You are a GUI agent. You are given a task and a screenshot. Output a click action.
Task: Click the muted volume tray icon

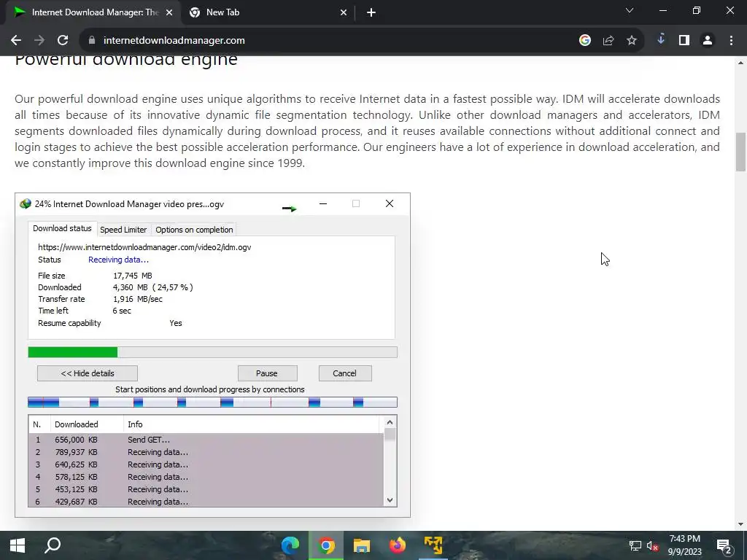click(x=652, y=545)
